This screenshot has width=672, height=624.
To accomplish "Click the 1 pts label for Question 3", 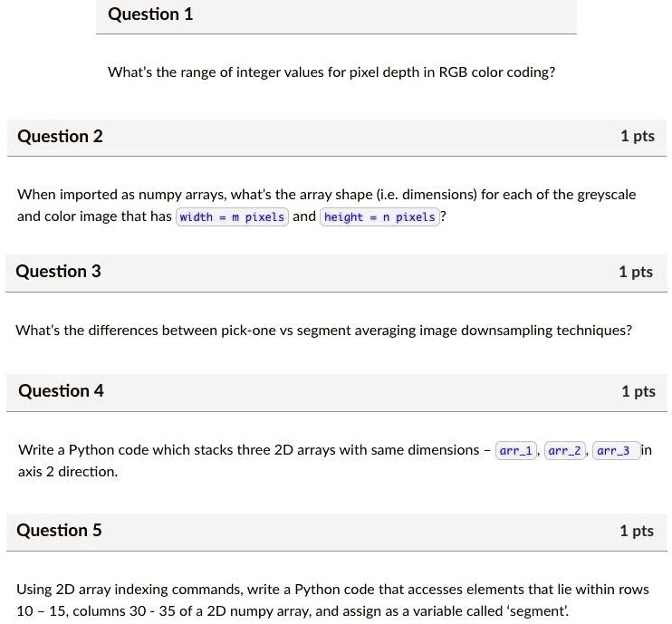I will (x=636, y=272).
